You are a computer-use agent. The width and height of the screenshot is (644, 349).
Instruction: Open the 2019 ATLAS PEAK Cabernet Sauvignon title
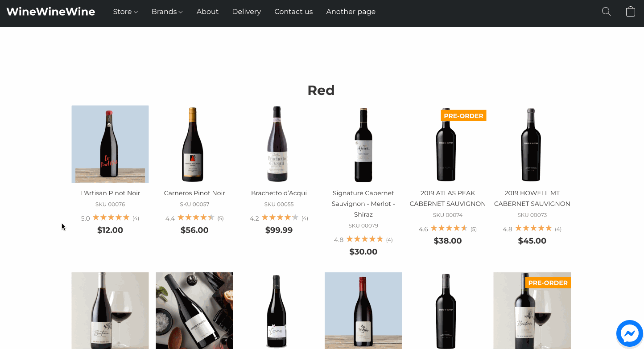pos(448,198)
